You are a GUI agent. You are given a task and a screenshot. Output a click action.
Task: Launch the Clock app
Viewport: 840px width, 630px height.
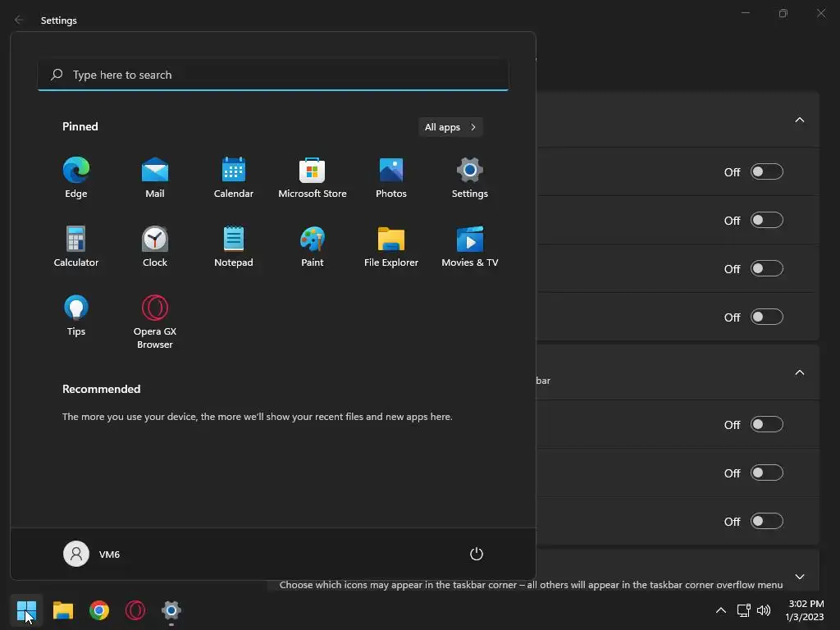(x=155, y=246)
